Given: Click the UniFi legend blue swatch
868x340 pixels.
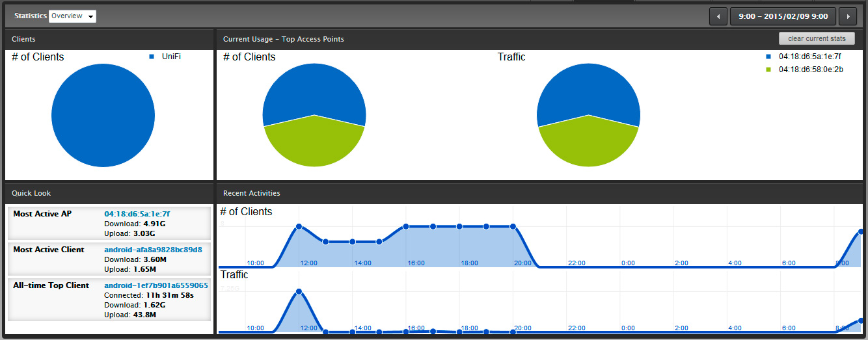Looking at the screenshot, I should (x=152, y=57).
